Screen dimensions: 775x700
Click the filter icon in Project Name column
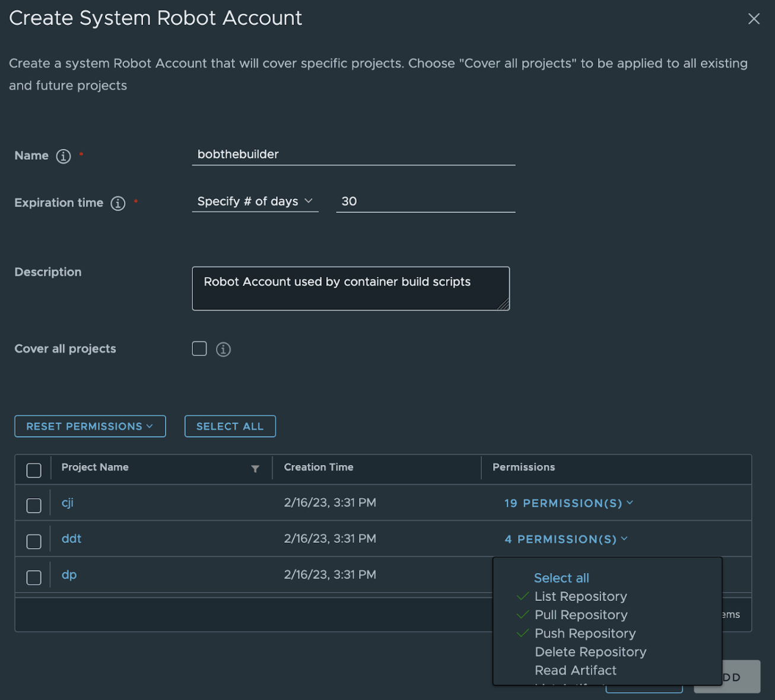tap(255, 469)
